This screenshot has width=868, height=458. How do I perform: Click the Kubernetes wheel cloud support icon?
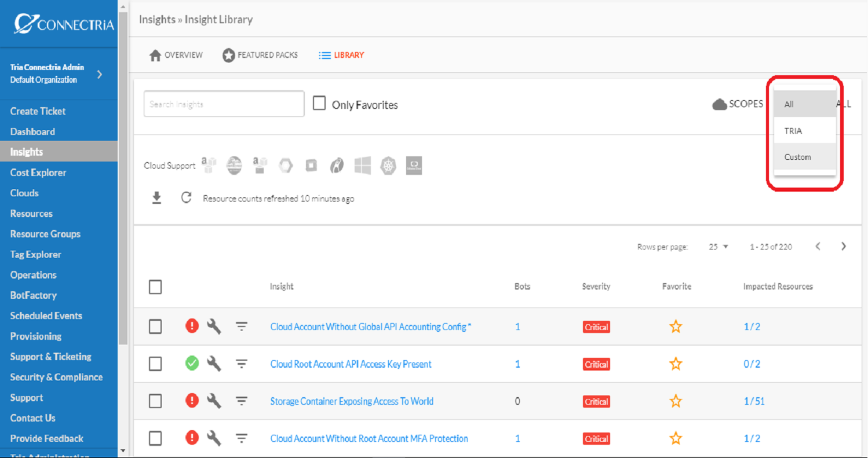point(388,166)
